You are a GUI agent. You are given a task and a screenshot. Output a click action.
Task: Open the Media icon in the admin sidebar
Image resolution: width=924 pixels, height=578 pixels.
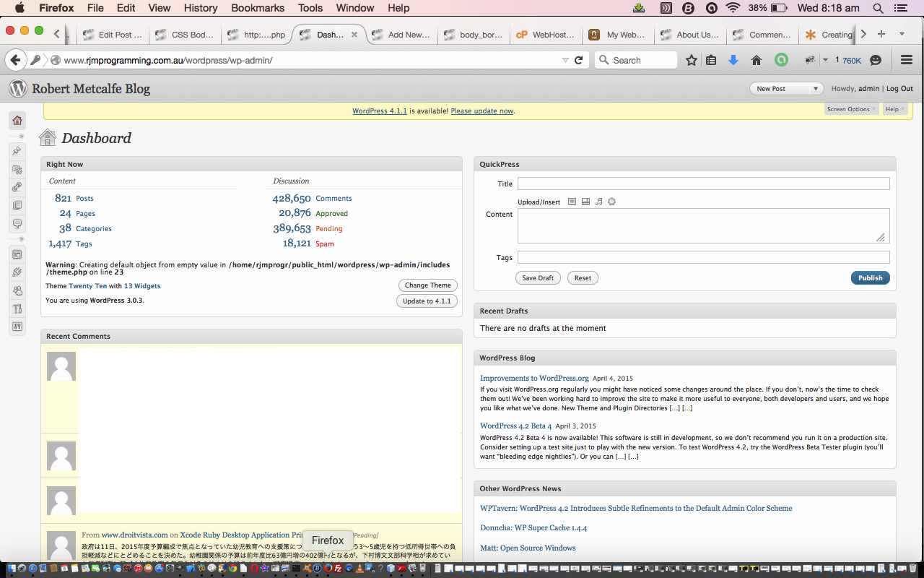(x=17, y=169)
